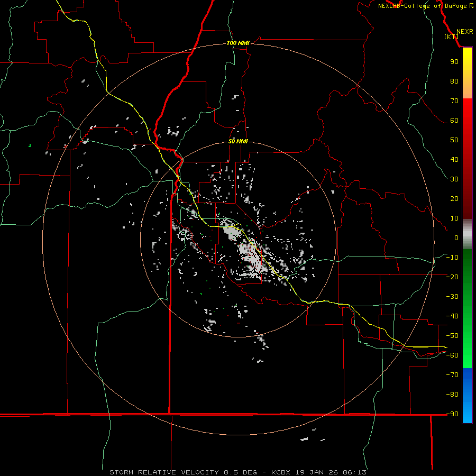Click the -10 scale label
Screen dimensions: 476x476
452,258
